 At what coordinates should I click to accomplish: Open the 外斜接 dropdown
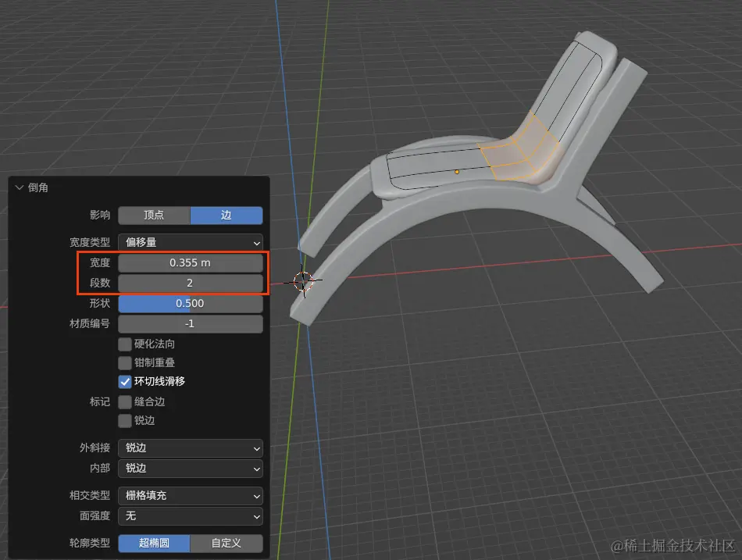coord(191,448)
